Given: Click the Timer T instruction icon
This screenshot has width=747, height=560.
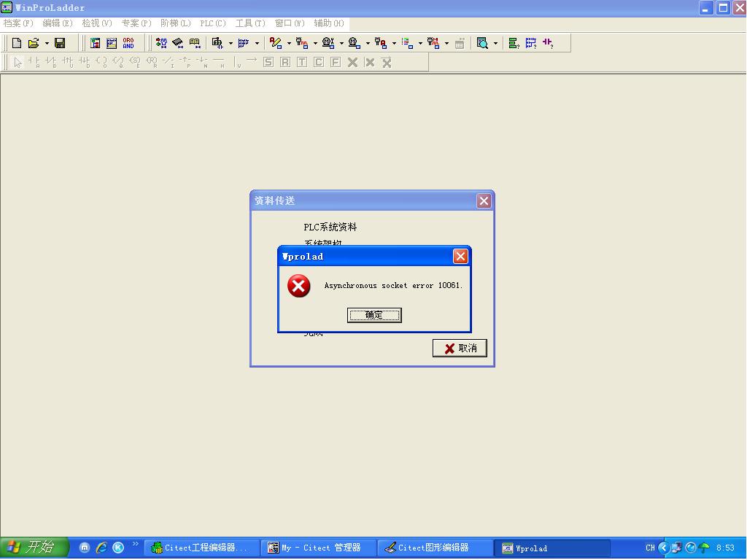Looking at the screenshot, I should point(302,62).
